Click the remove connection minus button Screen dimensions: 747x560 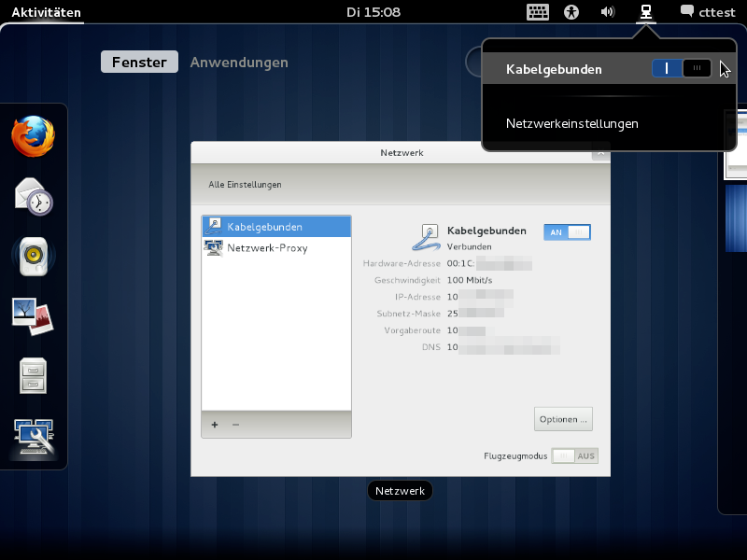pyautogui.click(x=235, y=425)
